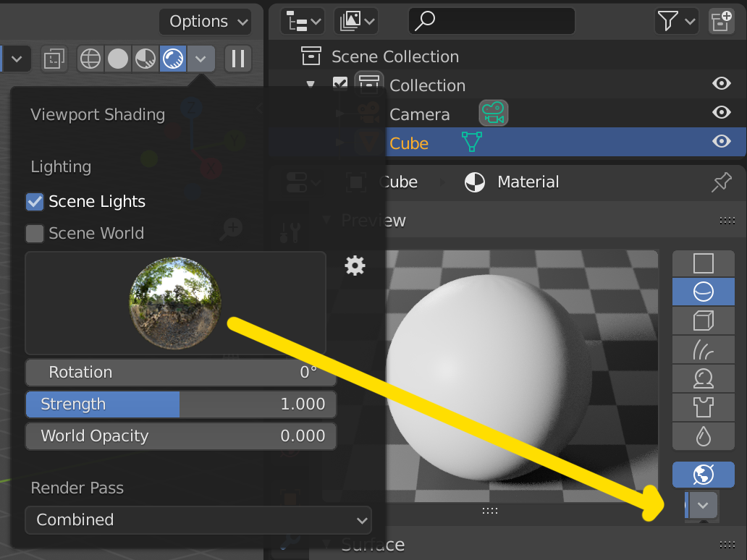The width and height of the screenshot is (747, 560).
Task: Hide the Collection using its eye icon
Action: pos(721,84)
